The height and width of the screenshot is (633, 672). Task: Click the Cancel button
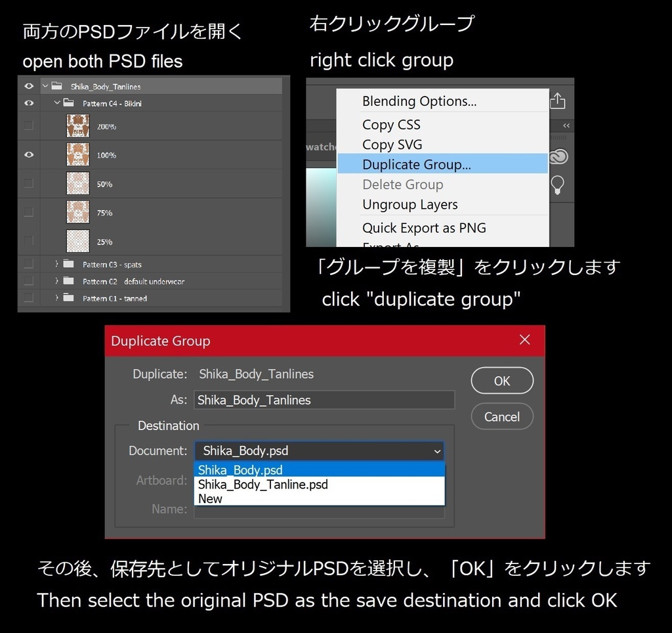[501, 416]
